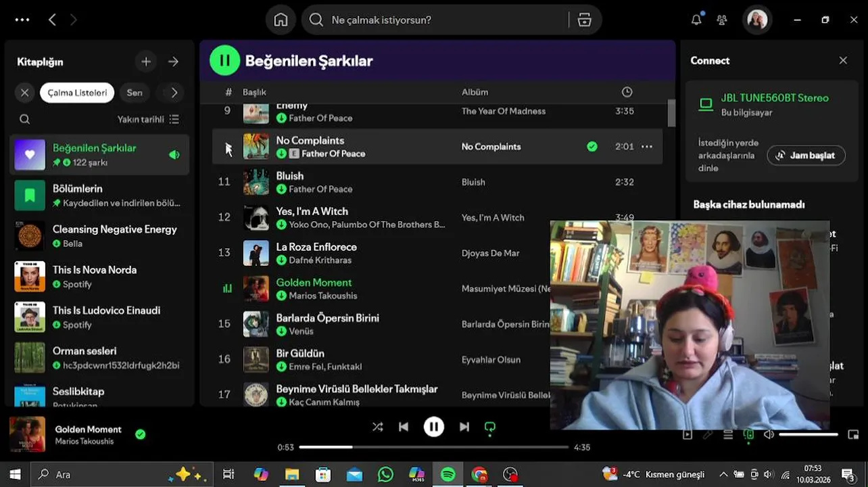The image size is (868, 487).
Task: Open the notifications bell
Action: tap(696, 20)
